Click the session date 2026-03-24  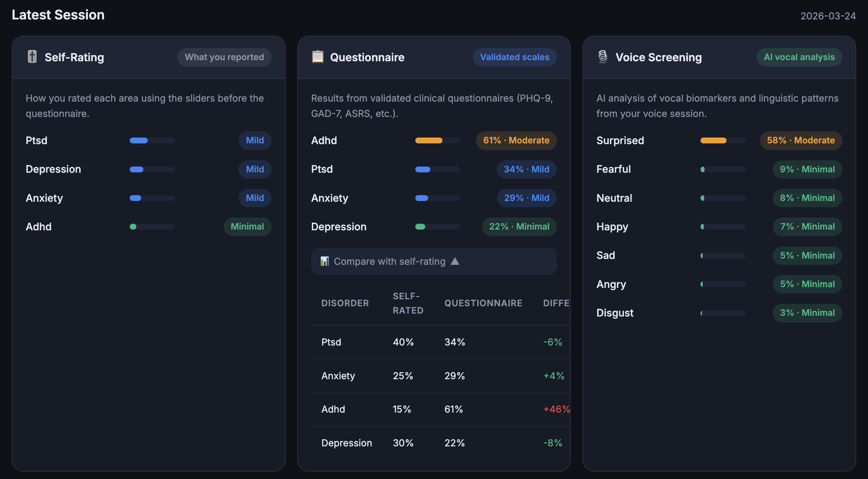coord(828,16)
